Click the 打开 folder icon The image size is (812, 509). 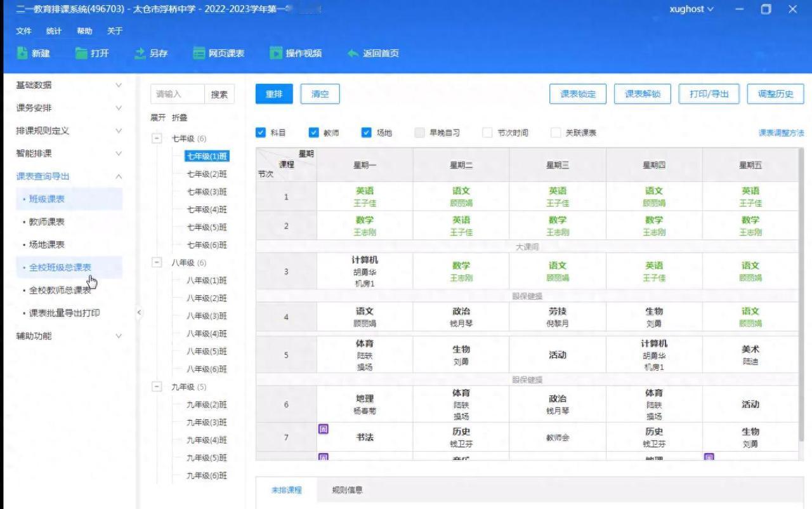(x=81, y=53)
